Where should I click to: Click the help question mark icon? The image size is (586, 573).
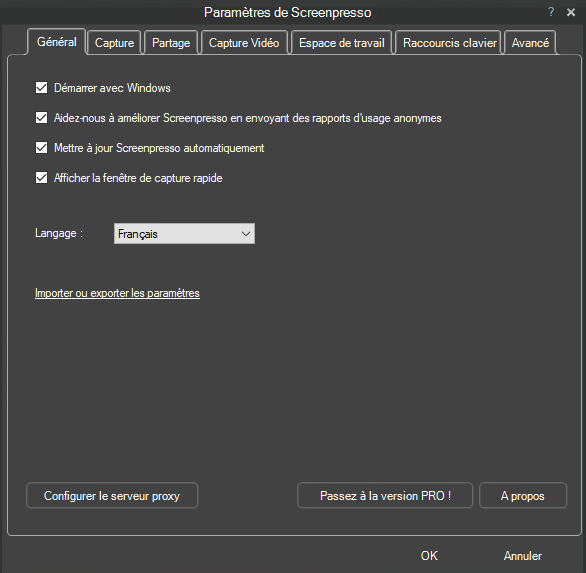pos(551,12)
